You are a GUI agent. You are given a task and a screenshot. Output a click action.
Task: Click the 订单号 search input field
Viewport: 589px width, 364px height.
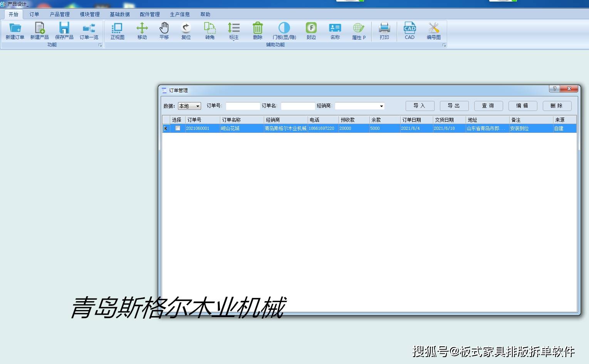243,106
